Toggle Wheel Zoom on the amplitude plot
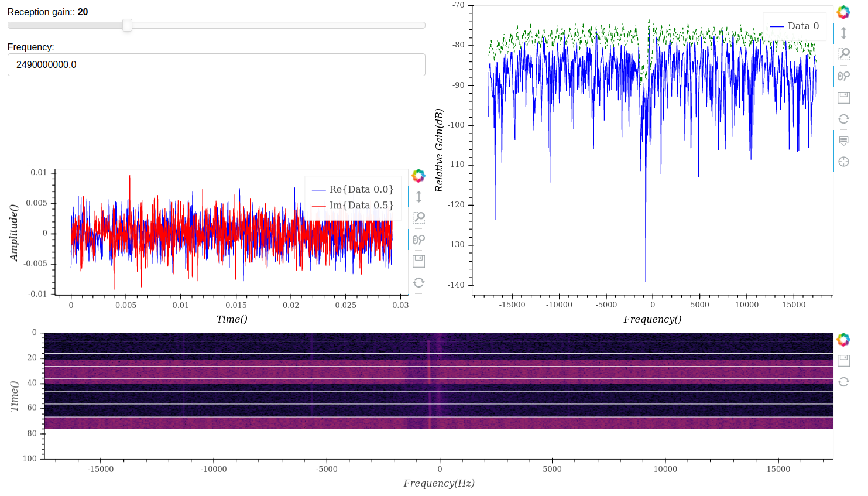Screen dimensions: 868x496 tap(418, 240)
